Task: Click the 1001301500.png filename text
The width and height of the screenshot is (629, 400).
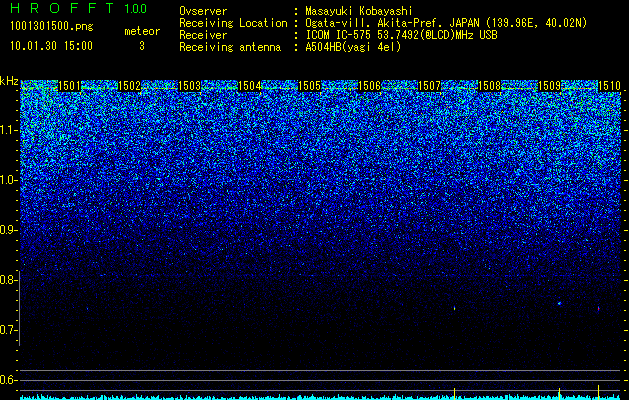Action: point(51,27)
